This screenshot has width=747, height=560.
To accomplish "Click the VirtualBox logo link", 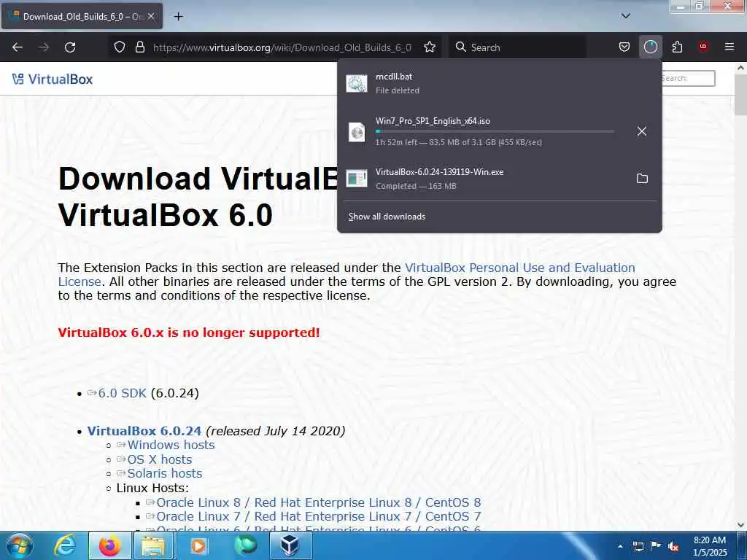I will (53, 79).
